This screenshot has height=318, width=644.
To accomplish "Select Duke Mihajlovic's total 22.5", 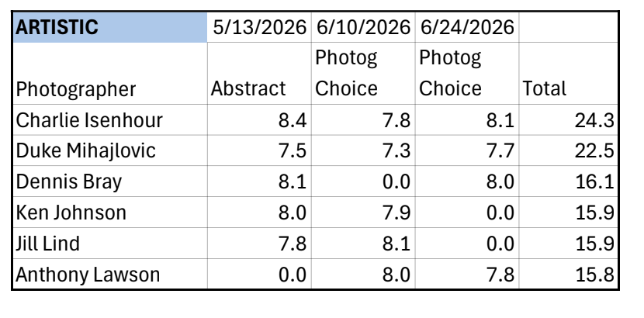I will pyautogui.click(x=569, y=150).
